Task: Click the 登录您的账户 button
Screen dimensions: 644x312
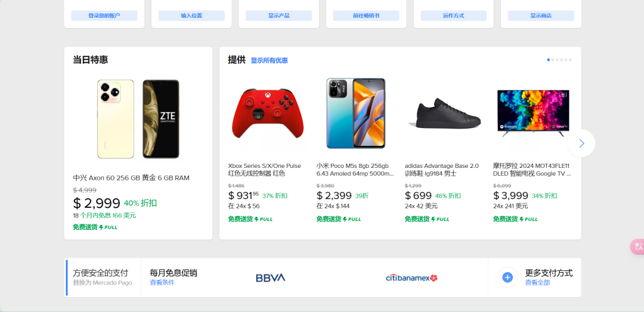Action: pyautogui.click(x=104, y=15)
